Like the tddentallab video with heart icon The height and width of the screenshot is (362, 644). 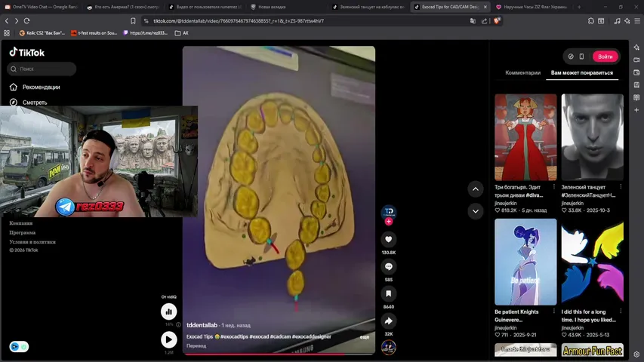[388, 239]
